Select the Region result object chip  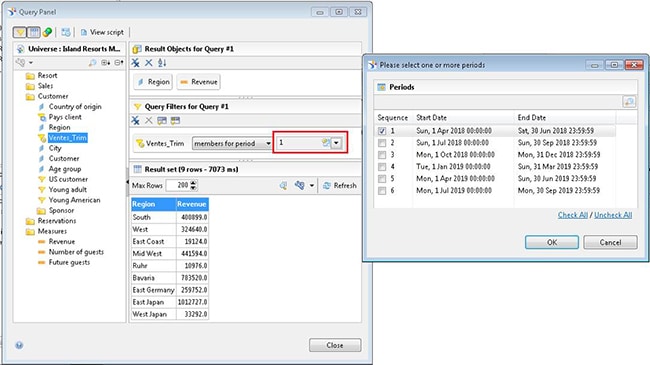153,82
